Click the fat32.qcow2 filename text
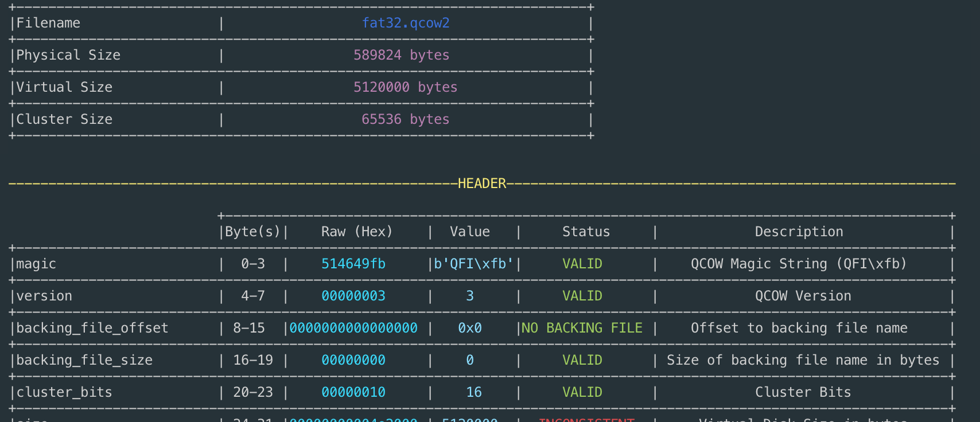This screenshot has height=422, width=980. coord(406,23)
